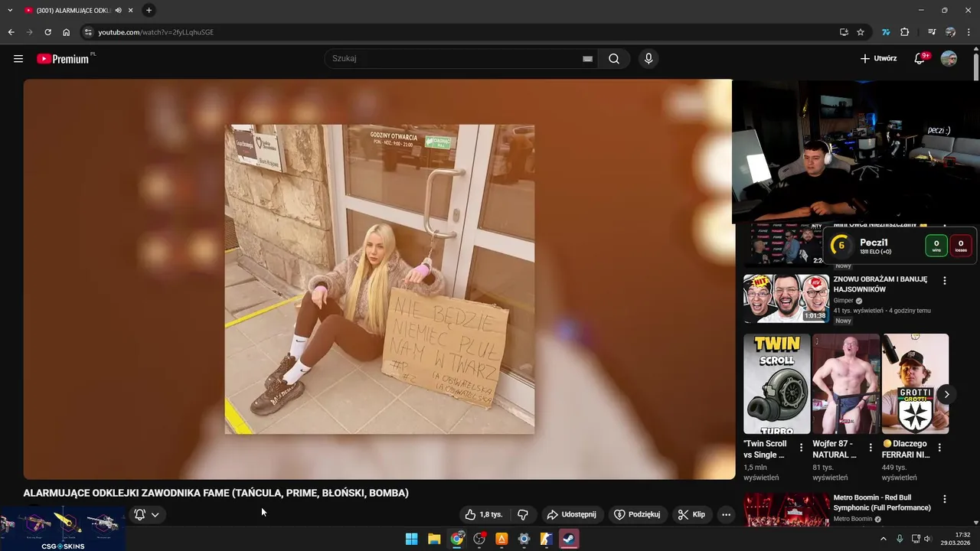Click the Podziękuj thanks button
This screenshot has width=980, height=551.
coord(637,515)
